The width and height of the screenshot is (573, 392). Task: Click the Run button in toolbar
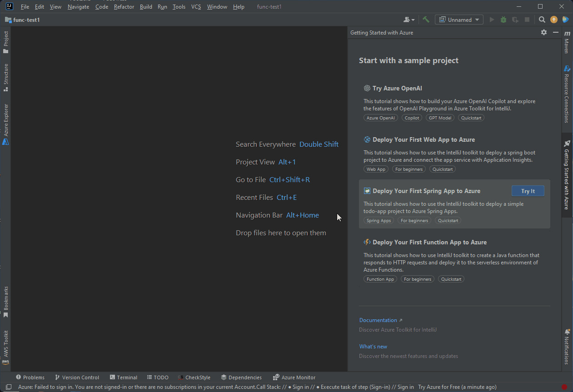(x=492, y=20)
